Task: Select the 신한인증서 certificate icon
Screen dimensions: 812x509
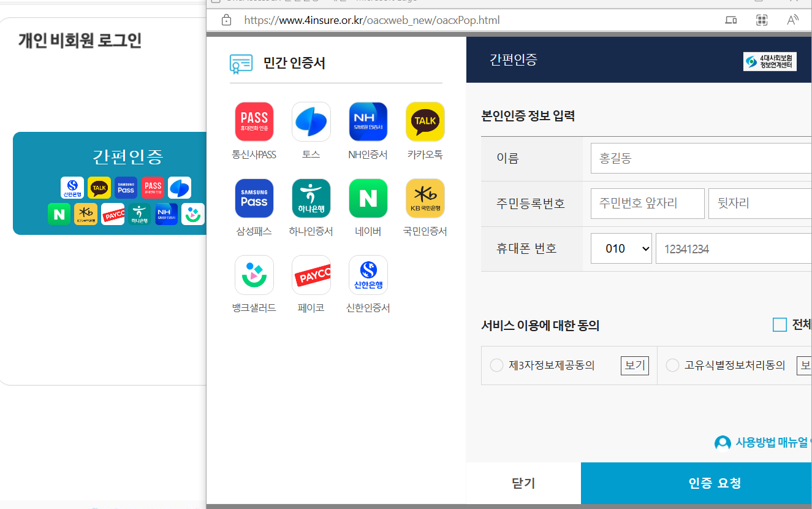Action: click(368, 275)
